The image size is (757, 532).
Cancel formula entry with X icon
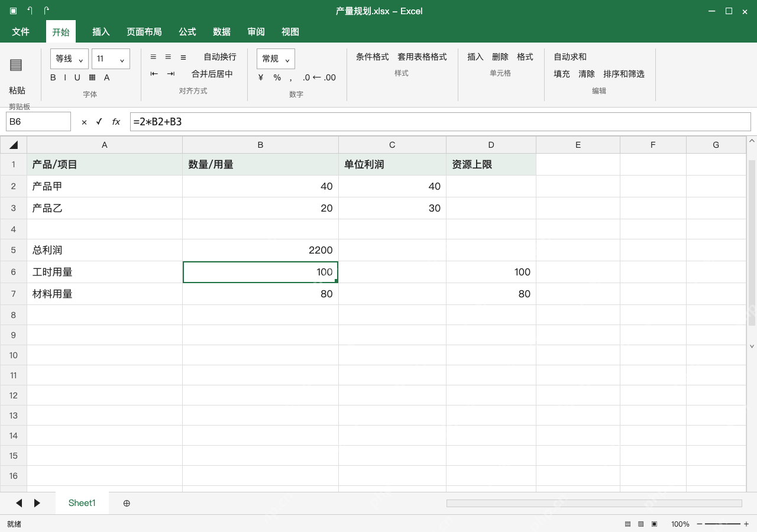pos(84,122)
